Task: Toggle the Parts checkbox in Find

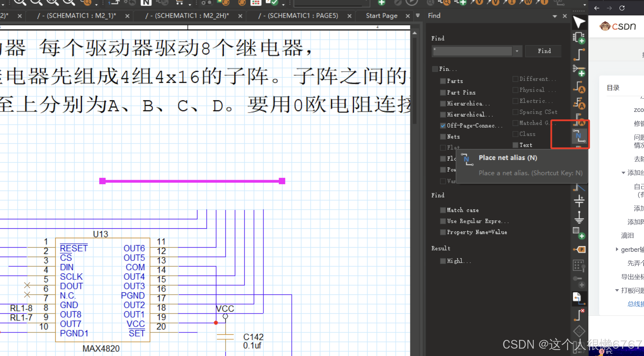Action: point(443,81)
